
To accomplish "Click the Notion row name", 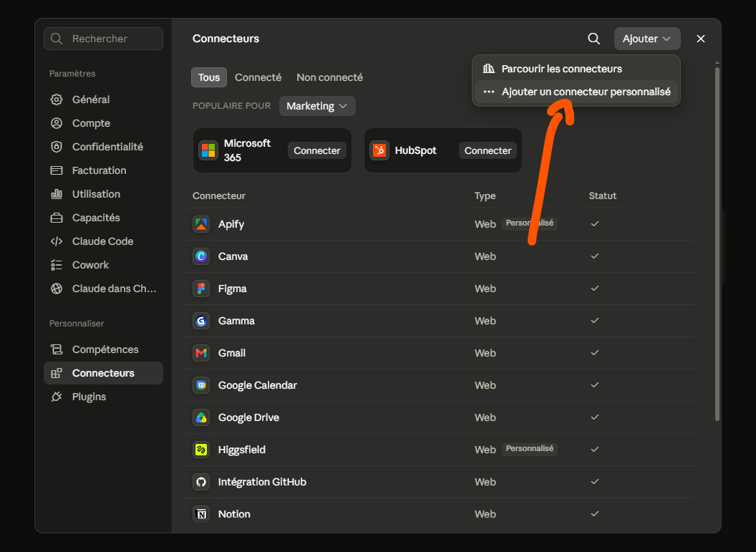I will (234, 514).
